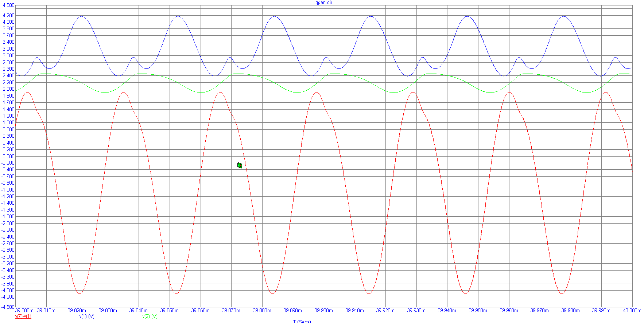Image resolution: width=644 pixels, height=323 pixels.
Task: Click the 39.990m X-axis tick label
Action: coord(601,311)
